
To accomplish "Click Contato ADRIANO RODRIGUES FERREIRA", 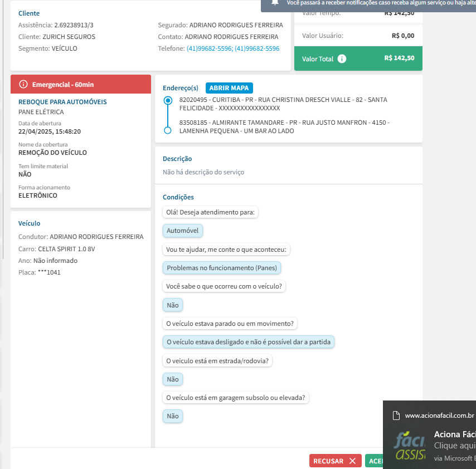I will (232, 37).
